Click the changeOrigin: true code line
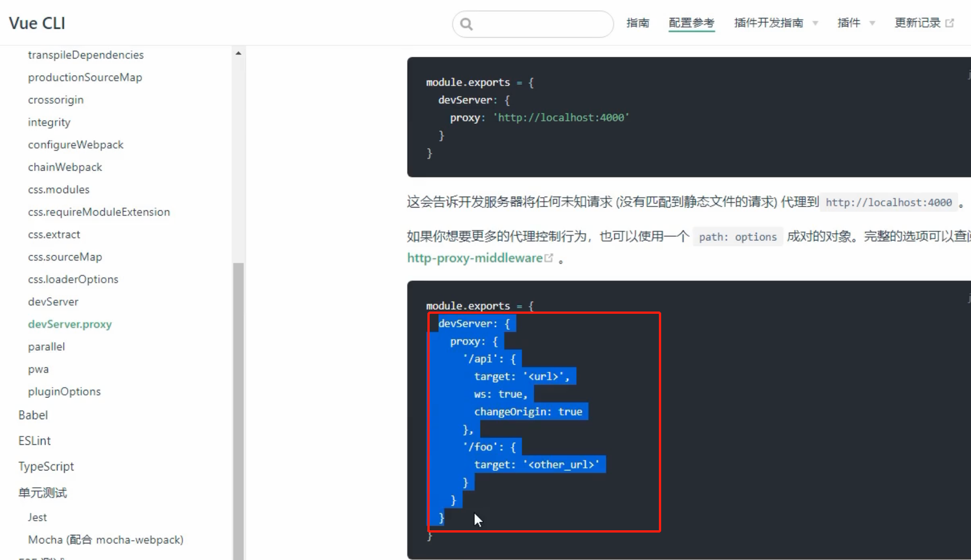The height and width of the screenshot is (560, 971). pos(528,411)
